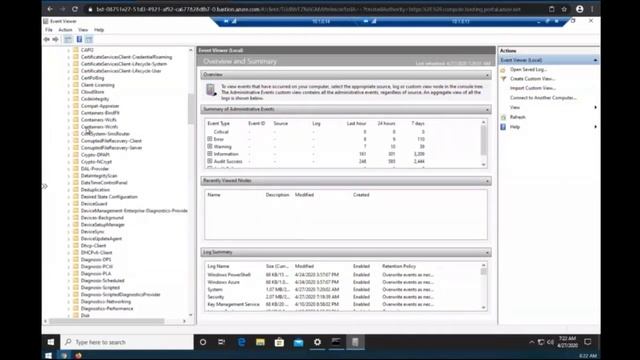Click the Summary events vertical scrollbar
640x360 pixels.
coord(484,140)
